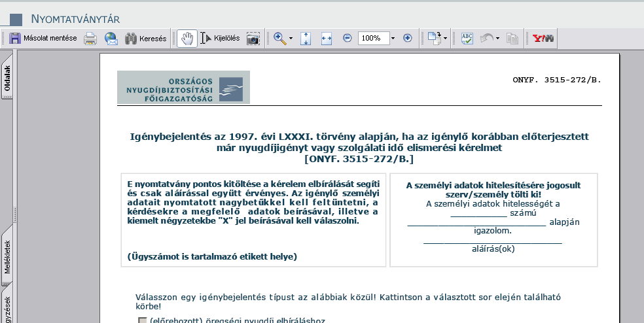Open the undo dropdown arrow

point(497,39)
